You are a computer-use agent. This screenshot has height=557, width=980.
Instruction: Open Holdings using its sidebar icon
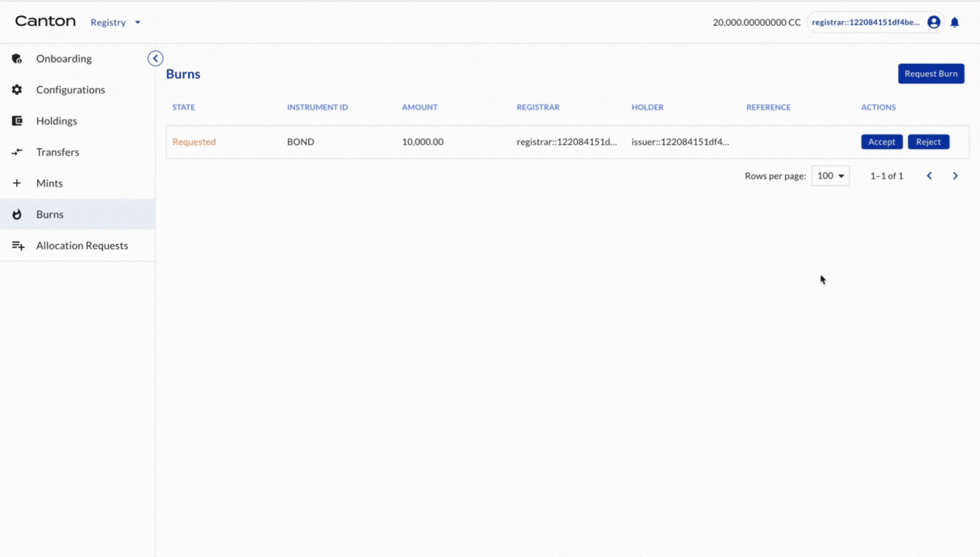point(17,121)
